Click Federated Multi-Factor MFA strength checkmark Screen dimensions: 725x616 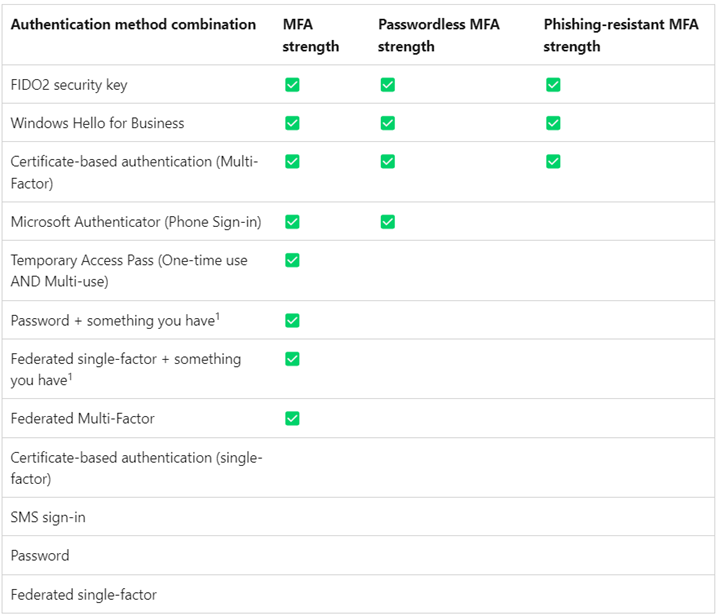point(292,419)
